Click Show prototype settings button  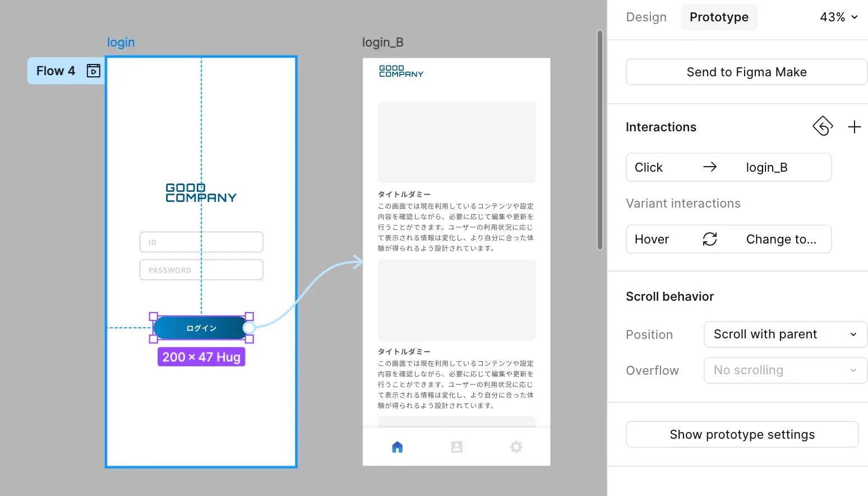(742, 435)
